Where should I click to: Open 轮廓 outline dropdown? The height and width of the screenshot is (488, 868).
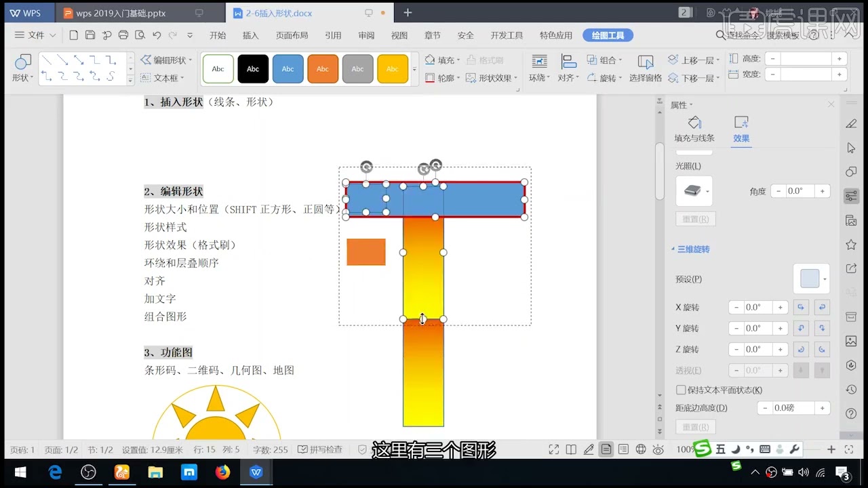[443, 78]
